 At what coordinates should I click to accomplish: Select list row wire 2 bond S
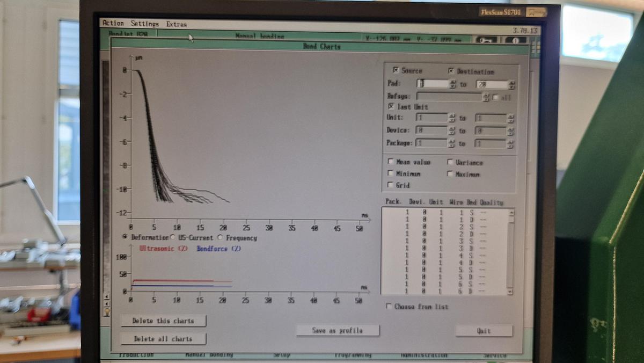pos(444,227)
